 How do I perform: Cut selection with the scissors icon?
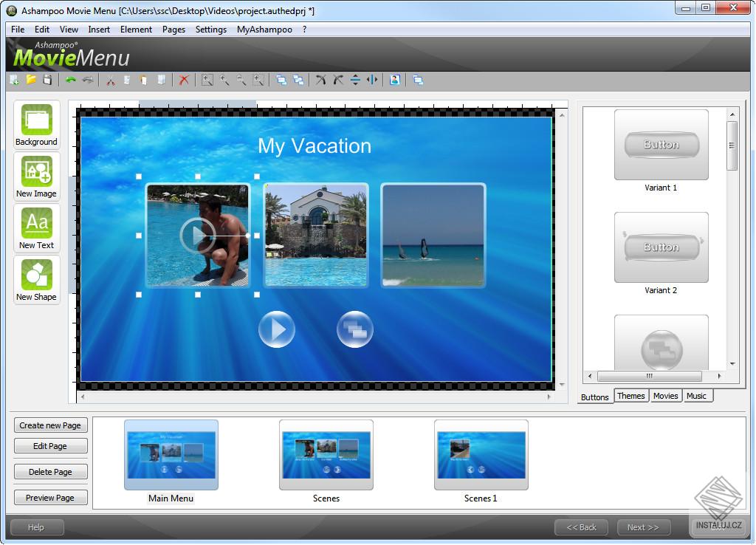(x=111, y=80)
